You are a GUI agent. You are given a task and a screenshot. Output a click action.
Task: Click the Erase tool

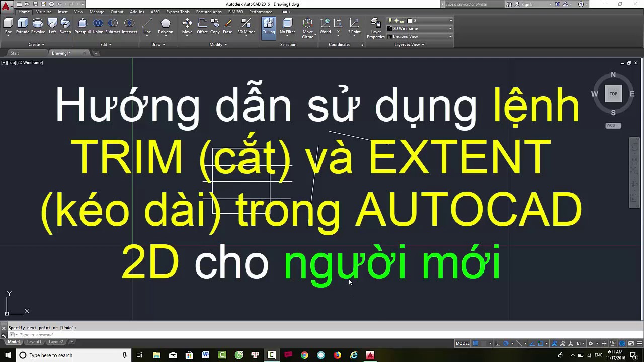click(228, 26)
